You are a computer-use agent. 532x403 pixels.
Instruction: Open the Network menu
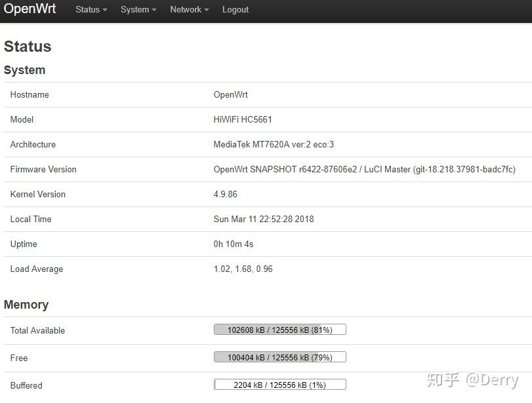click(185, 10)
